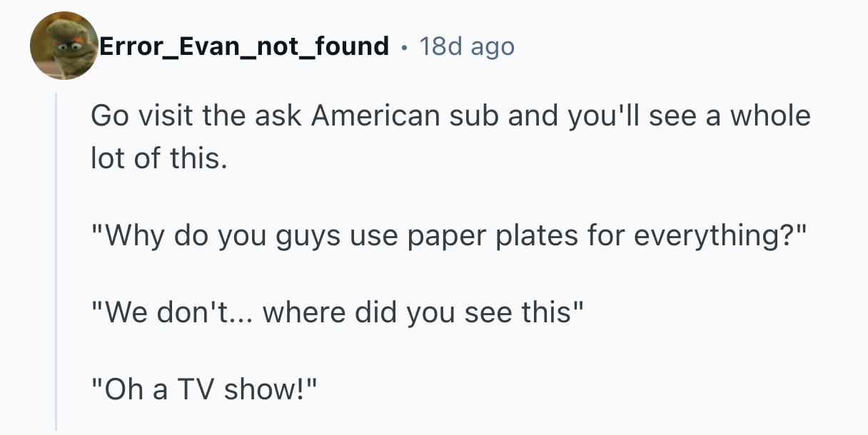Viewport: 868px width, 435px height.
Task: Open the Error_Evan_not_found profile link
Action: coord(244,47)
